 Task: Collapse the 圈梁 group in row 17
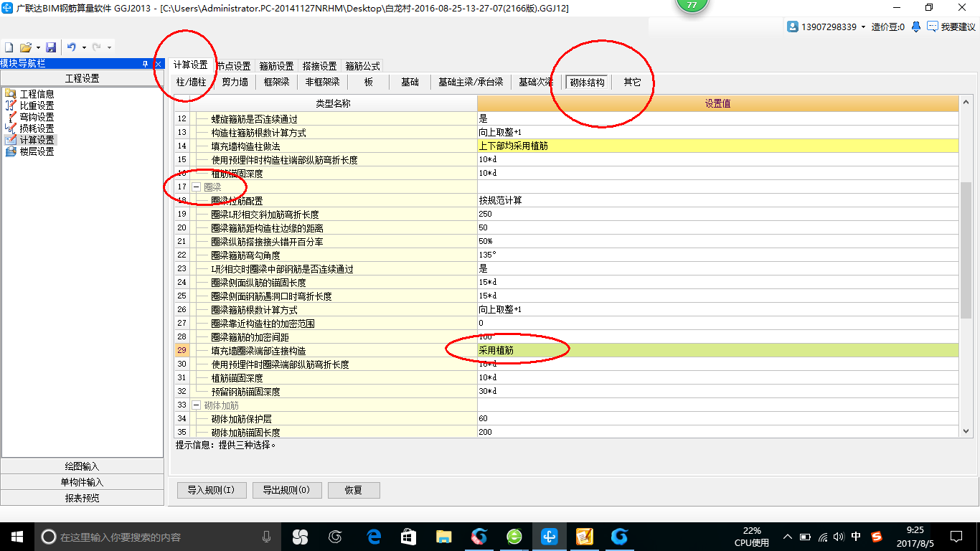(196, 187)
